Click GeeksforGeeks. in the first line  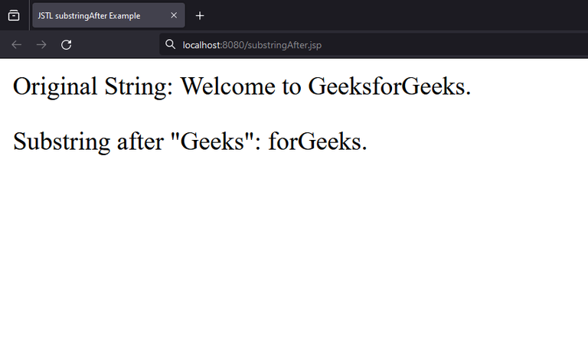click(x=389, y=86)
